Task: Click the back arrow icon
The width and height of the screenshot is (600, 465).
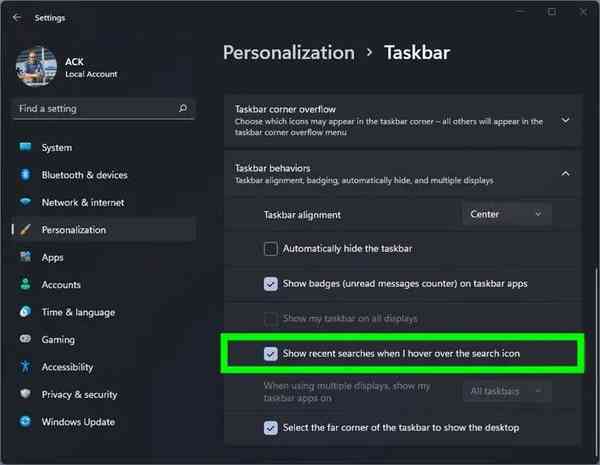Action: click(17, 17)
